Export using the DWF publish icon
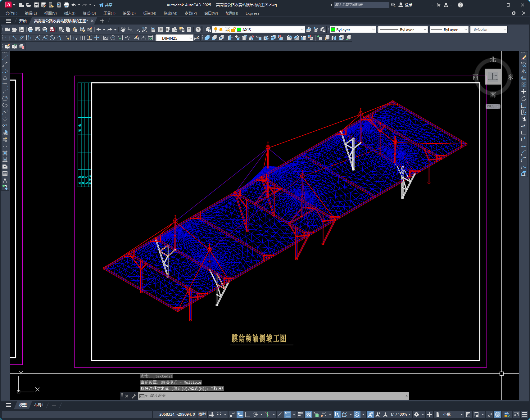This screenshot has height=420, width=530. [x=52, y=29]
